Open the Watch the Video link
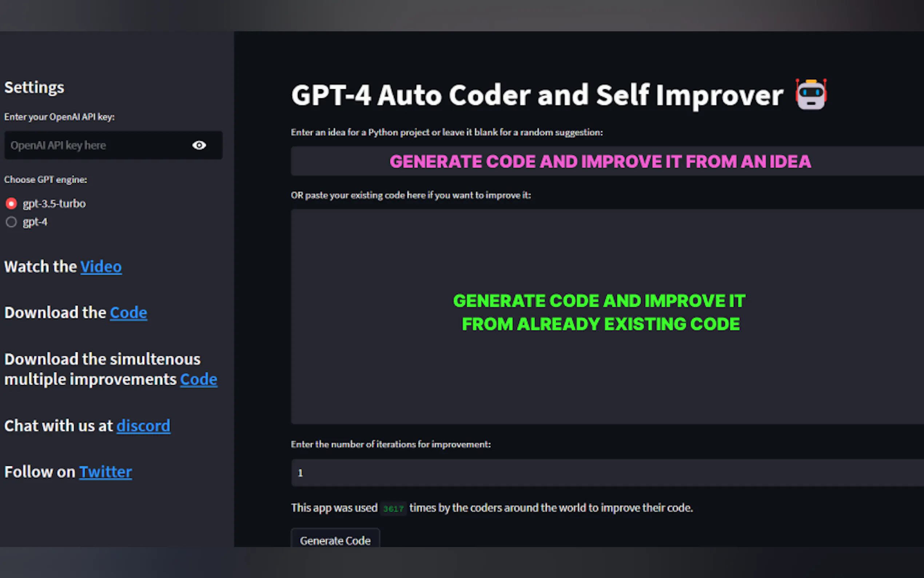The height and width of the screenshot is (578, 924). (101, 267)
